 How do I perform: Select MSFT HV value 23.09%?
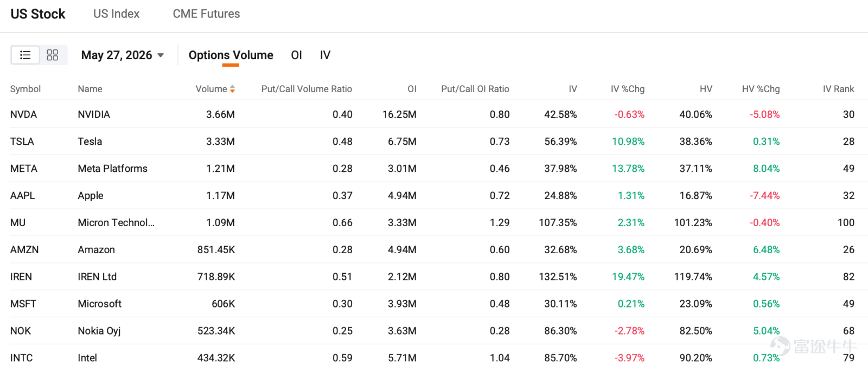[695, 304]
